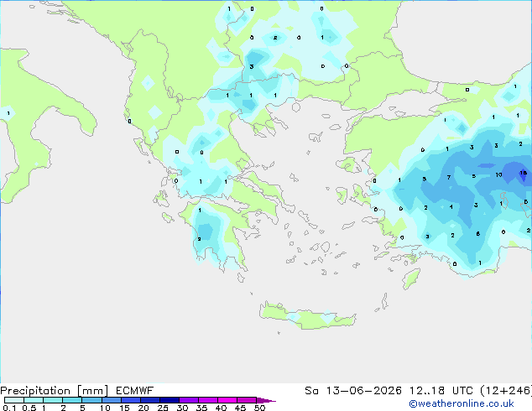Click the '12..18 UTC' time range text

441,391
